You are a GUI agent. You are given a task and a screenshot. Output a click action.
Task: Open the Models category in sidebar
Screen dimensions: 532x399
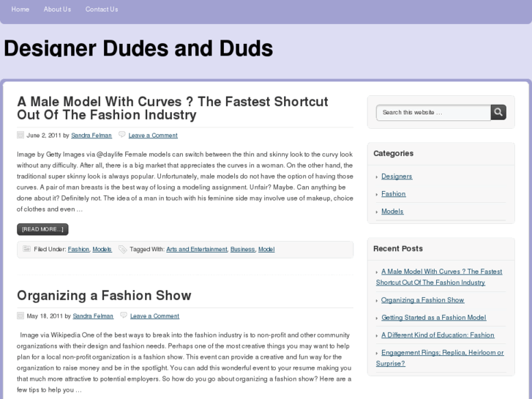(392, 212)
